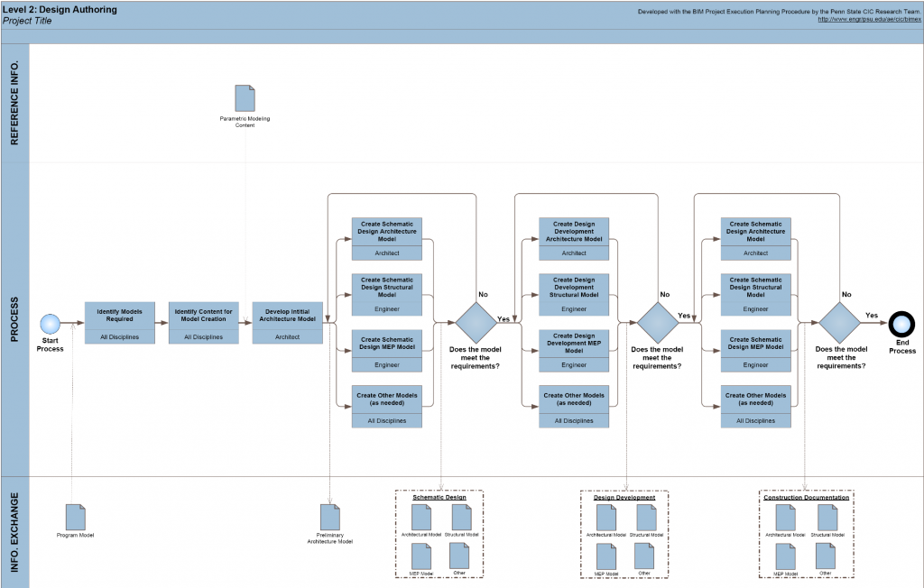Click the Info. Exchange swimlane header
924x588 pixels.
click(14, 532)
